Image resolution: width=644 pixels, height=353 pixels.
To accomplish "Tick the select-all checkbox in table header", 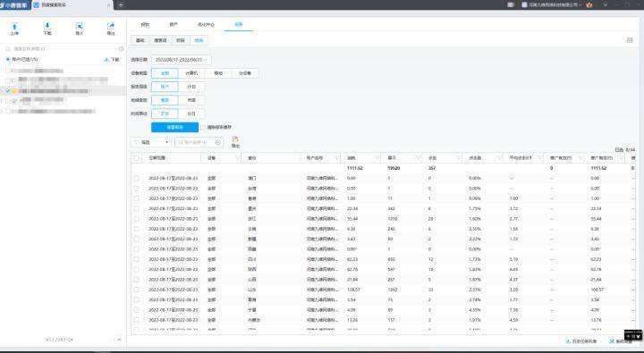I will click(x=136, y=158).
